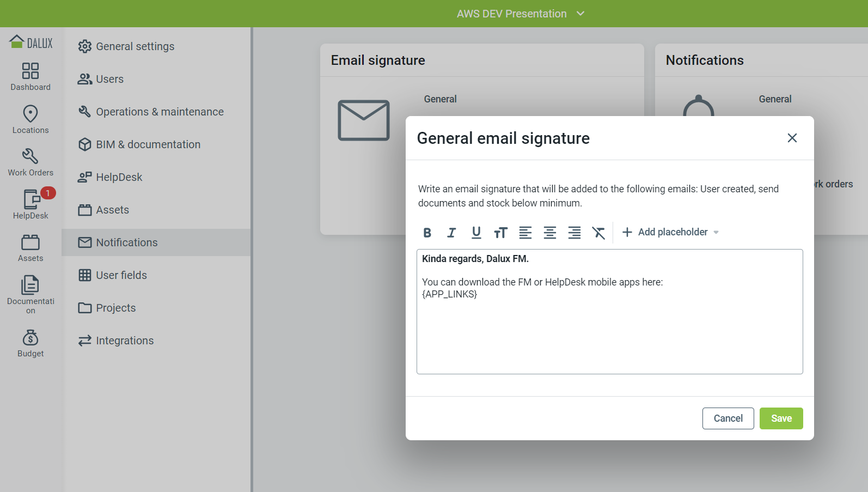Click the bell icon in Notifications card

699,106
